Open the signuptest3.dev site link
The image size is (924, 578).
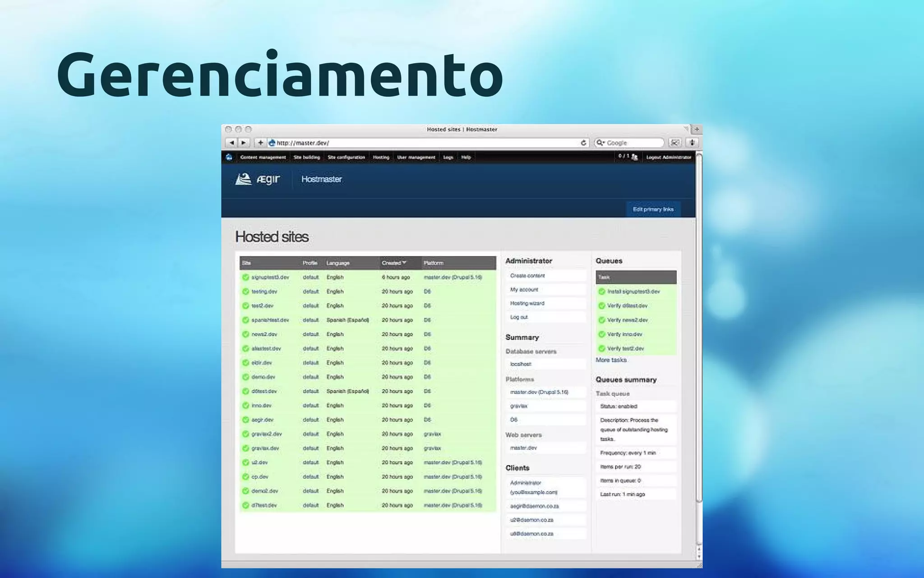coord(270,277)
